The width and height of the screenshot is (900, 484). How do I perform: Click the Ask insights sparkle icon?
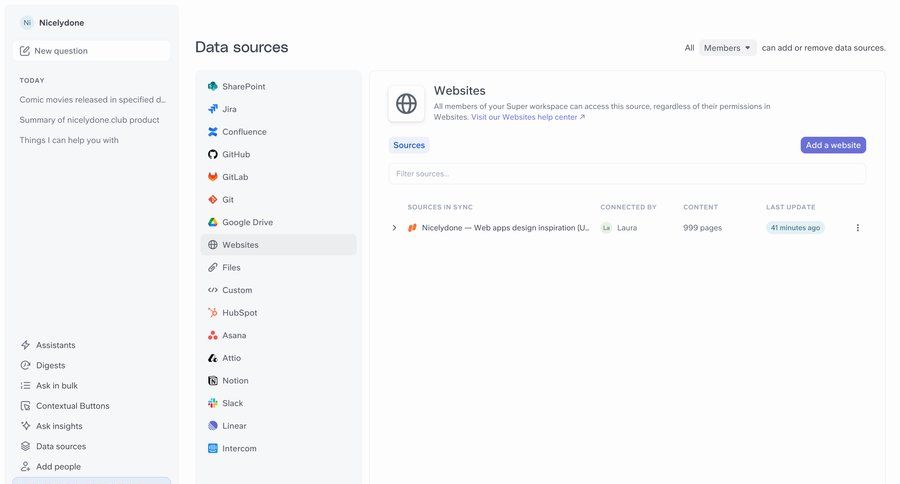(25, 426)
